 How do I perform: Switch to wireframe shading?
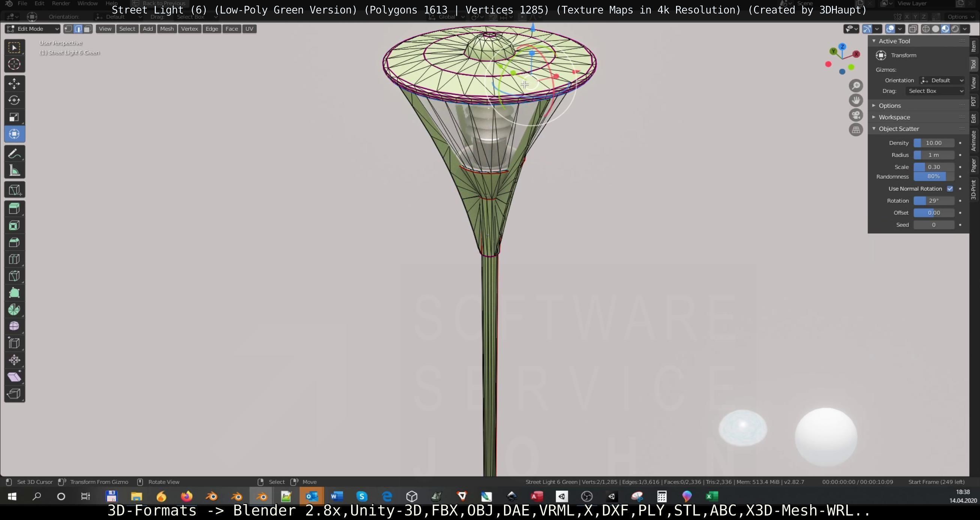coord(926,29)
